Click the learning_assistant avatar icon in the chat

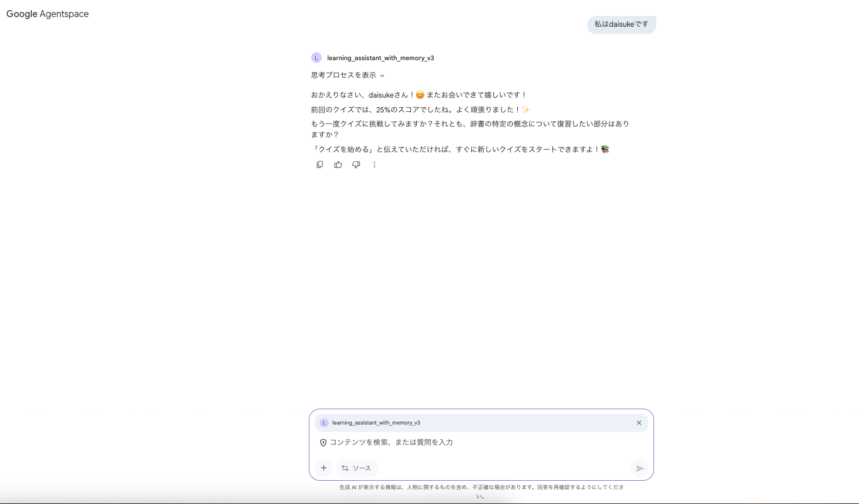click(316, 57)
